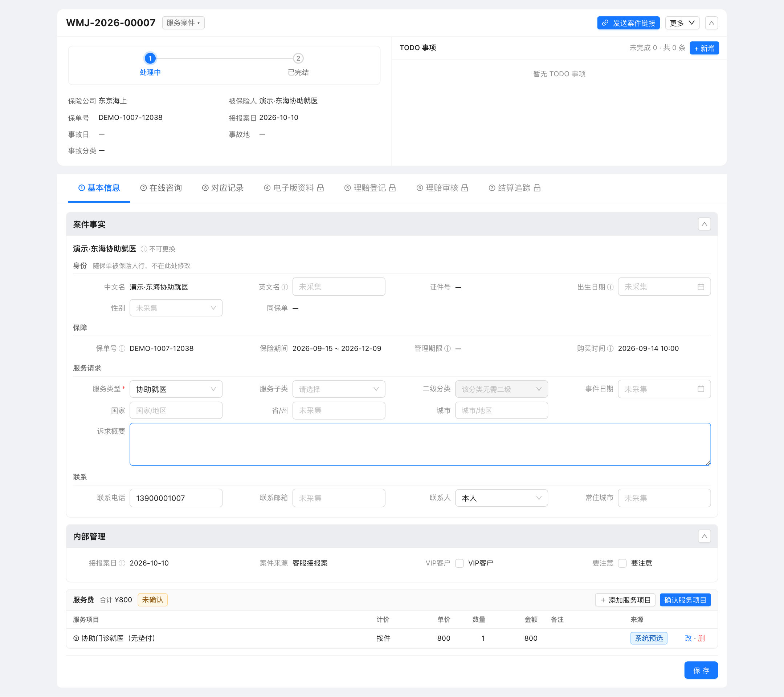Click into the 诉求概要 text area
The image size is (784, 697).
click(x=420, y=445)
